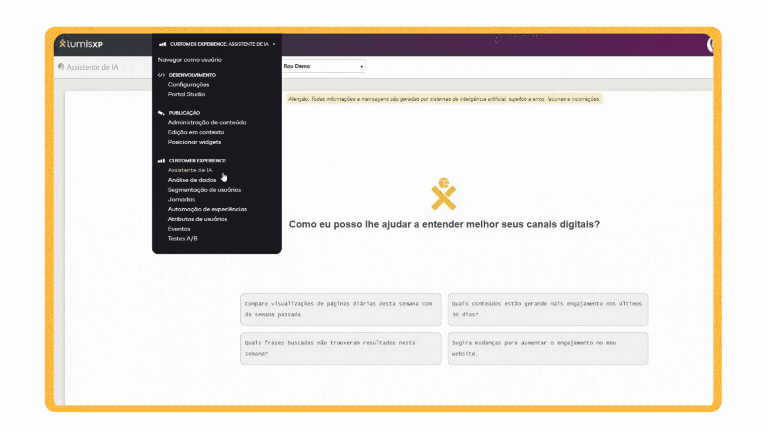Click the Publicação section header
768x432 pixels.
coord(184,113)
